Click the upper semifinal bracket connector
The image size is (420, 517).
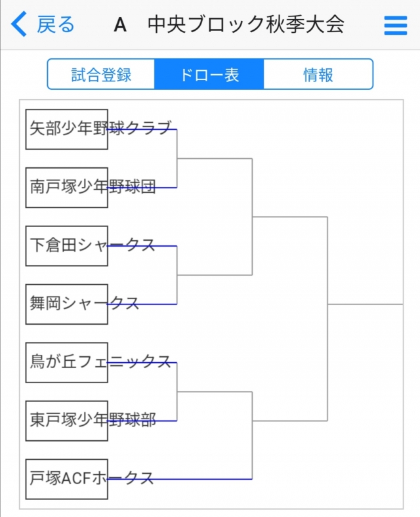click(x=253, y=217)
